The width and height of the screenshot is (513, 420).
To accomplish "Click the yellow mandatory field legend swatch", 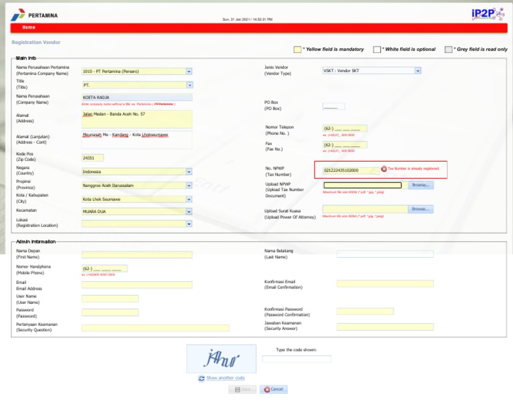I will pyautogui.click(x=298, y=49).
